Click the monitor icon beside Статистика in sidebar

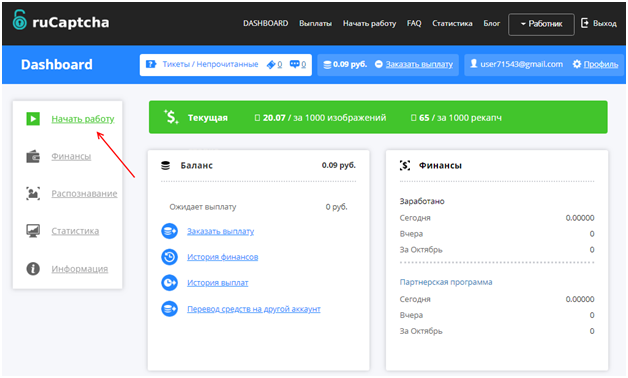[33, 231]
